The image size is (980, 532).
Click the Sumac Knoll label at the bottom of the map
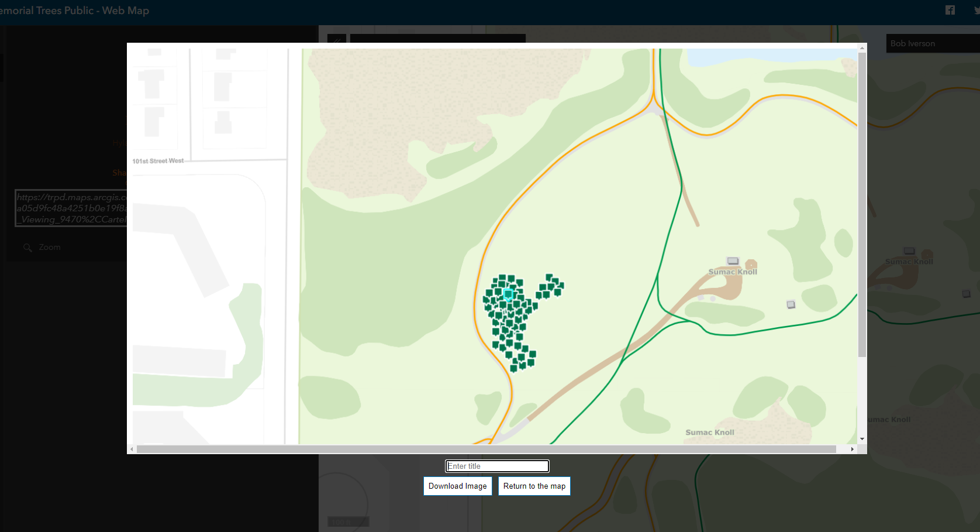(710, 433)
